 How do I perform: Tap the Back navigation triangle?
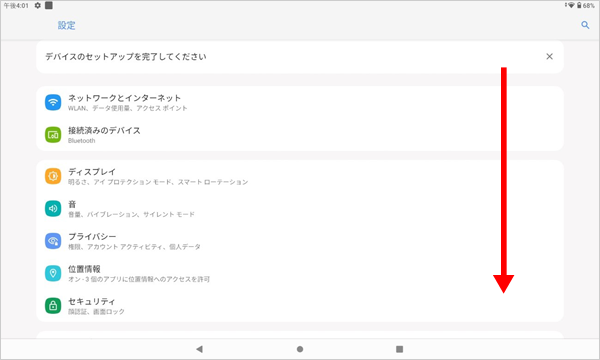(x=199, y=349)
